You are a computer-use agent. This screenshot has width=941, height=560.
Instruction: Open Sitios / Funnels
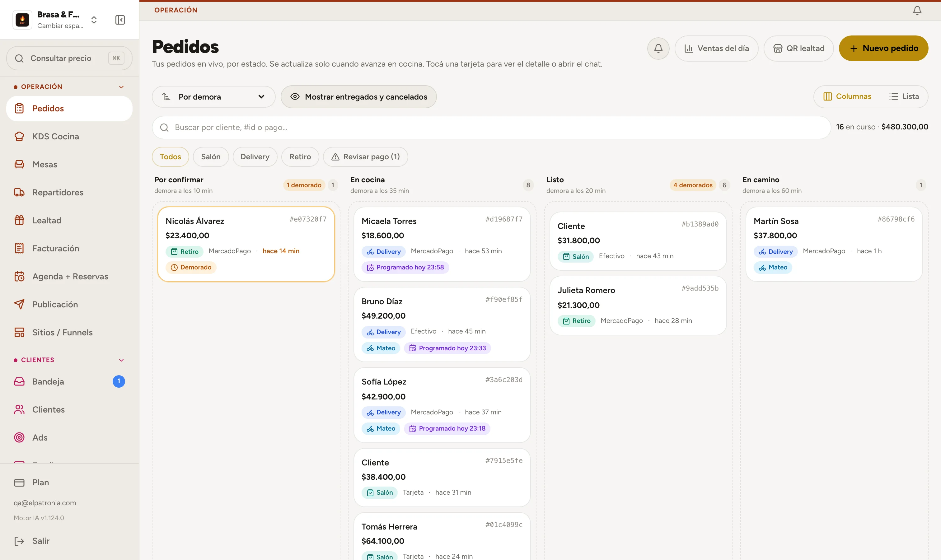[69, 332]
